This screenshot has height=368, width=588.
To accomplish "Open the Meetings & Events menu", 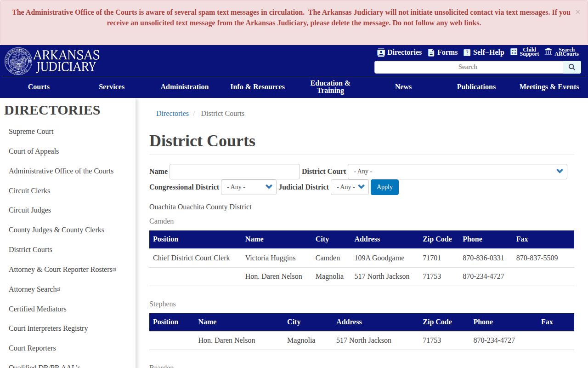I will [549, 87].
